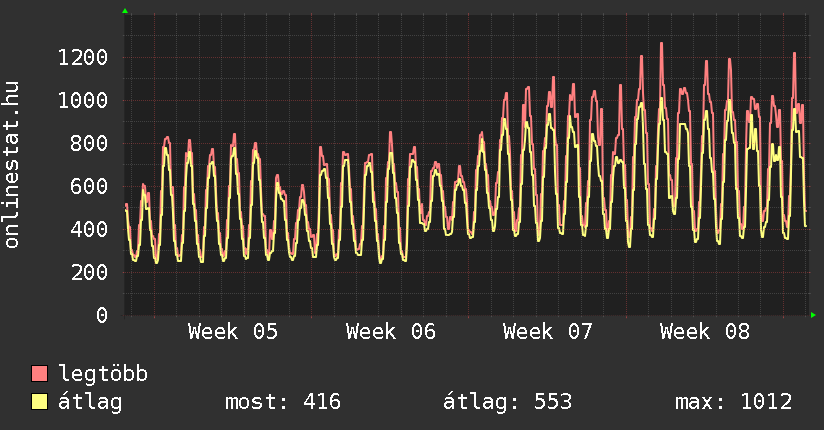Select the Week 07 axis label
The width and height of the screenshot is (824, 430).
coord(548,332)
